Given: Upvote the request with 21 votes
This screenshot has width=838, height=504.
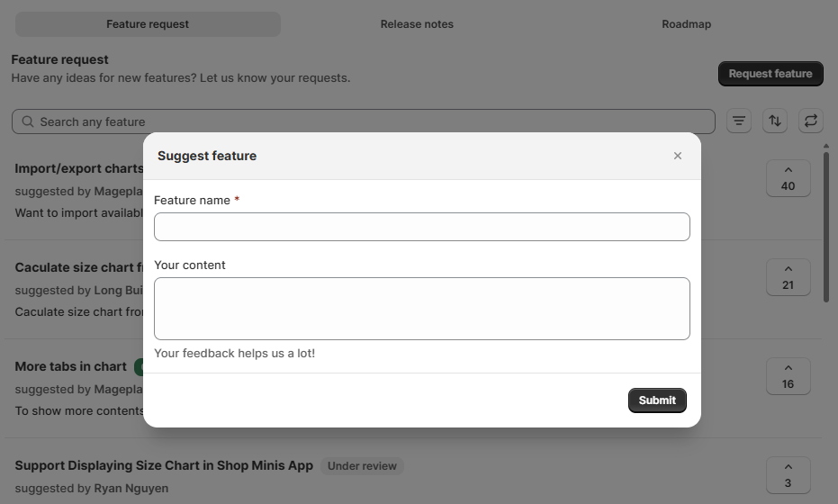Looking at the screenshot, I should 788,277.
